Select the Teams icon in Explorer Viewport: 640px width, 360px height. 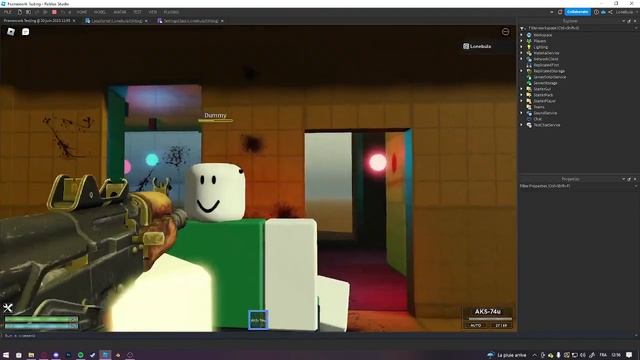(529, 107)
